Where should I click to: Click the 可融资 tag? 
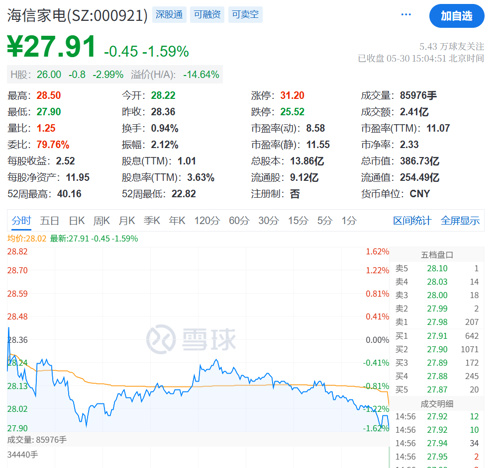(x=207, y=15)
